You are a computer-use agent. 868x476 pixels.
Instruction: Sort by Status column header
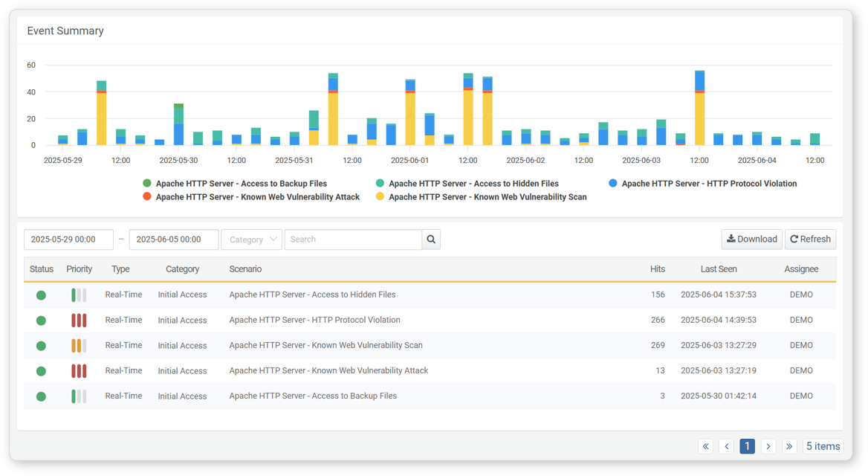point(42,268)
